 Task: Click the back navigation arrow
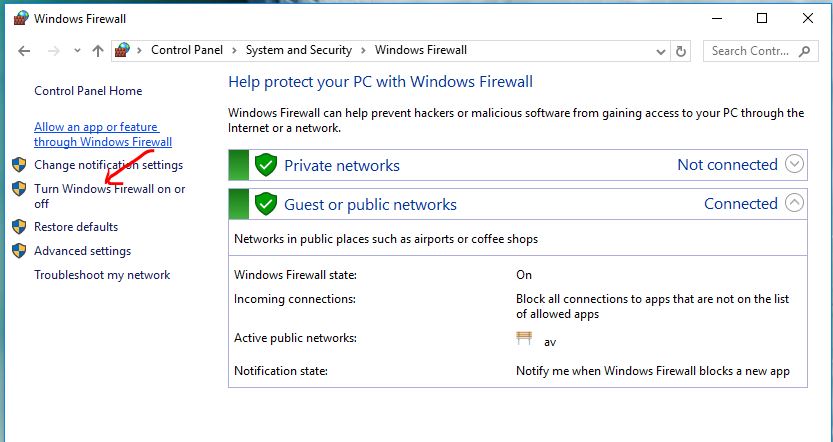pos(25,50)
